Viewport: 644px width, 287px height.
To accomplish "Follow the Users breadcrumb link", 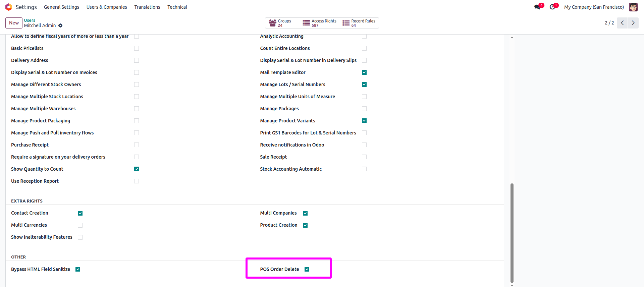I will (30, 20).
